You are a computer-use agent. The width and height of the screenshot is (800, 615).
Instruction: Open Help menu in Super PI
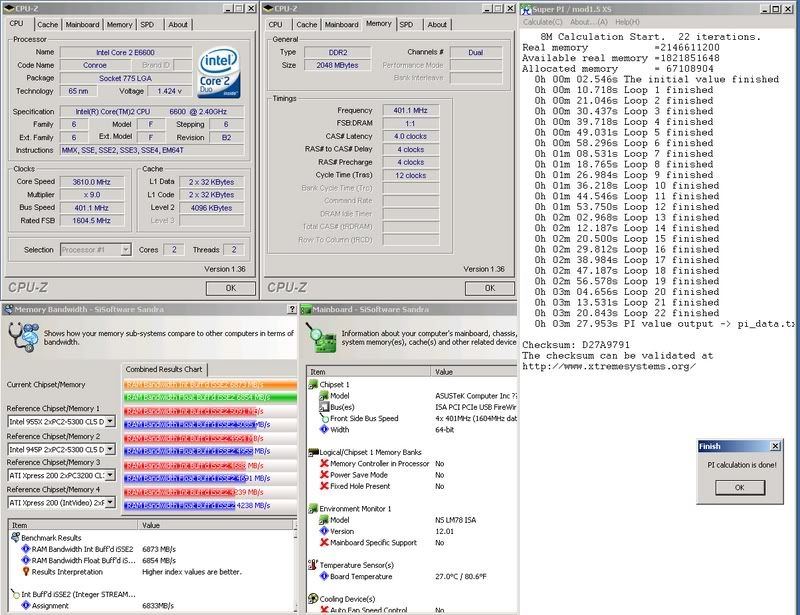pyautogui.click(x=627, y=22)
